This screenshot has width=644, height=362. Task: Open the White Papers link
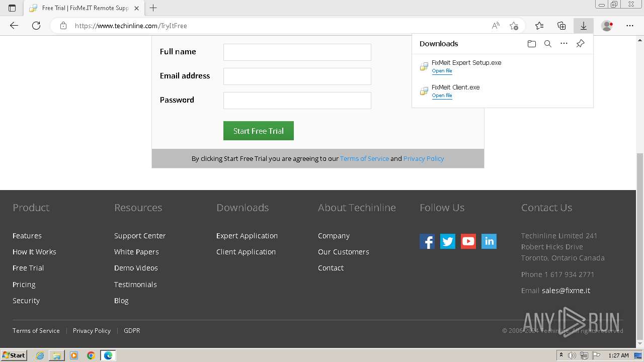(x=136, y=252)
